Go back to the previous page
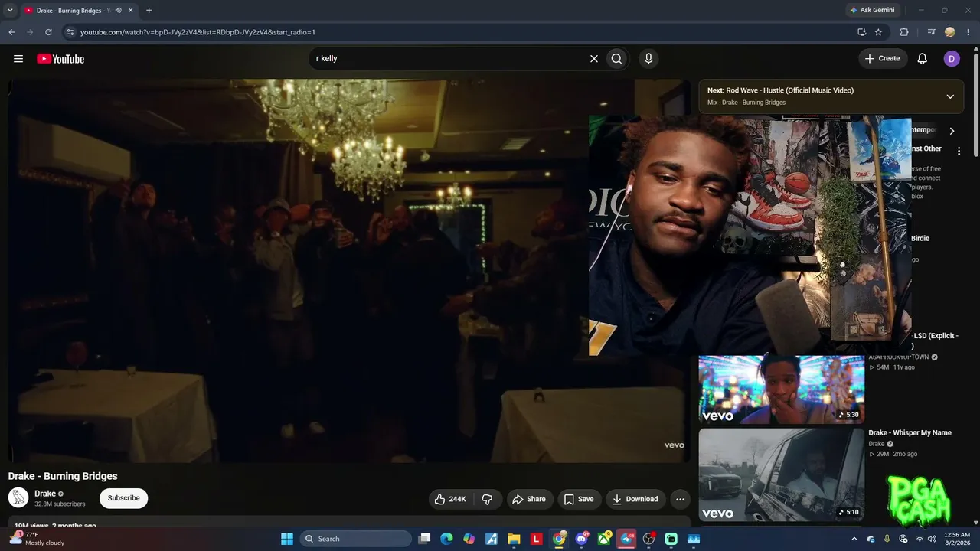 tap(11, 32)
